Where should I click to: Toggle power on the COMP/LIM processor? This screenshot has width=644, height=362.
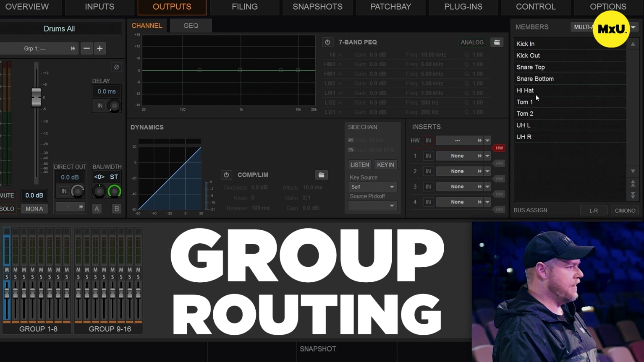pyautogui.click(x=226, y=174)
